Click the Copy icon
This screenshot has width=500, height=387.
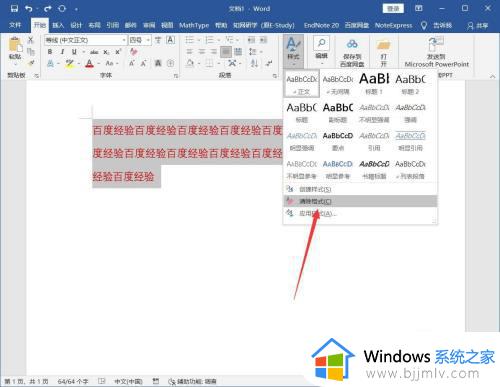[31, 52]
